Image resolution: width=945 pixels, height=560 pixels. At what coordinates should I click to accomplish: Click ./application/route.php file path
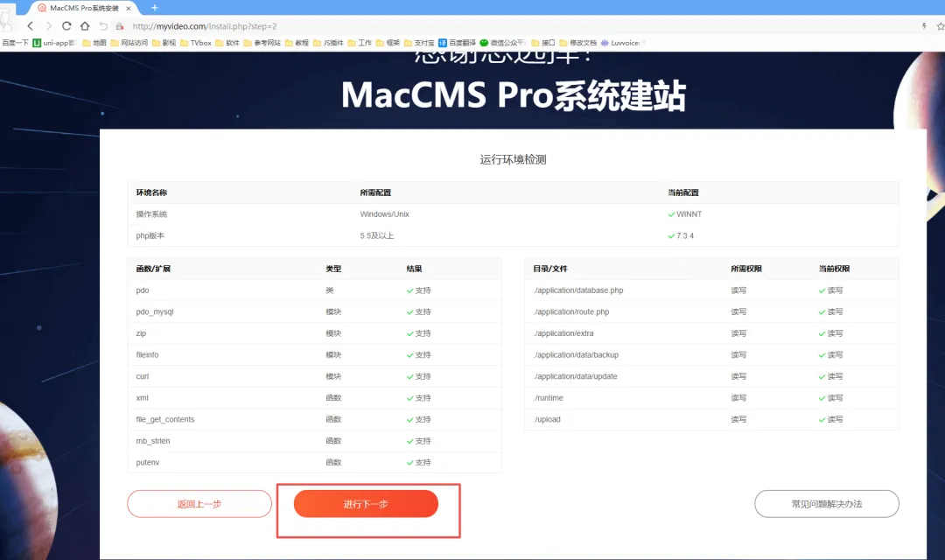571,312
